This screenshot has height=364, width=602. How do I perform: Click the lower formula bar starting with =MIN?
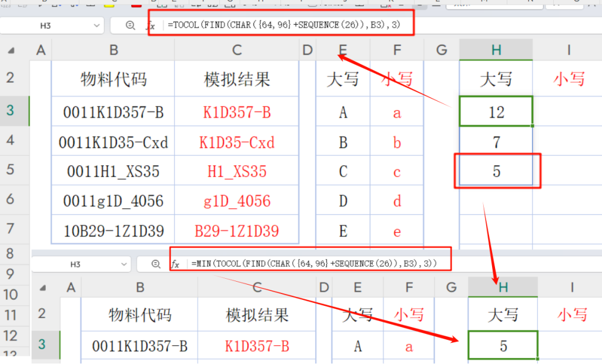pyautogui.click(x=314, y=263)
